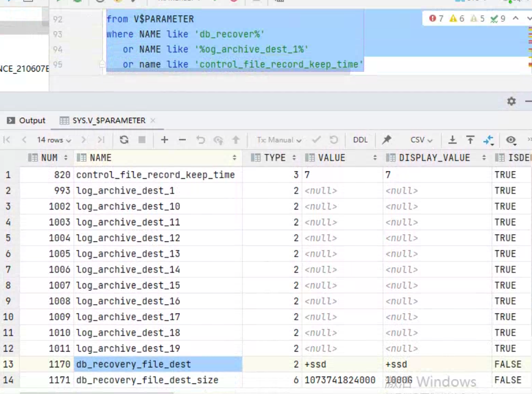Select row number 1 header
This screenshot has height=394, width=532.
point(9,174)
